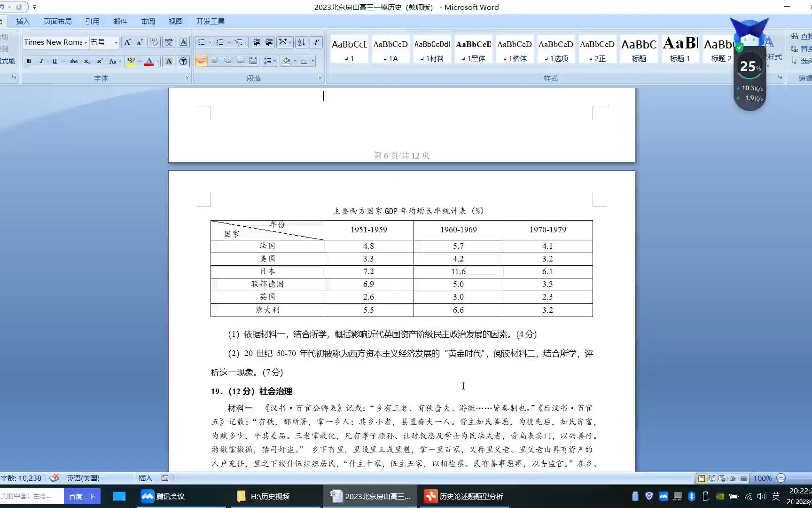Toggle Print Layout view button
Viewport: 812px width, 508px height.
[702, 478]
